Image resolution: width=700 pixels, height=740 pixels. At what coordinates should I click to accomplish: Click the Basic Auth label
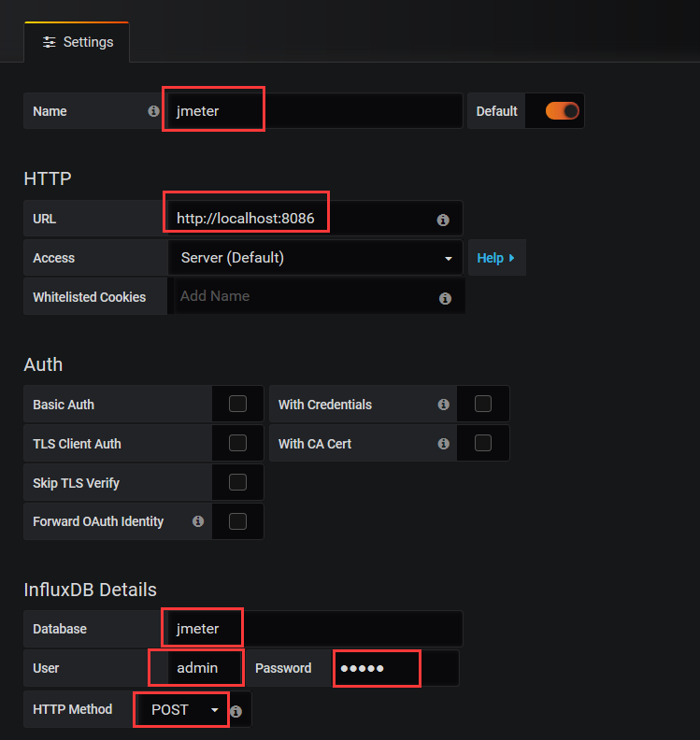tap(64, 405)
